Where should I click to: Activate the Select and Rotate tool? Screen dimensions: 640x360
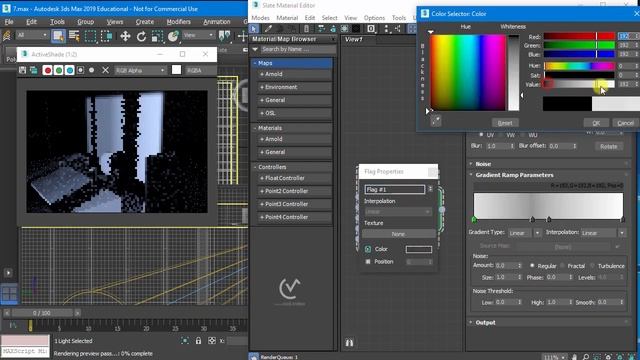(x=141, y=36)
